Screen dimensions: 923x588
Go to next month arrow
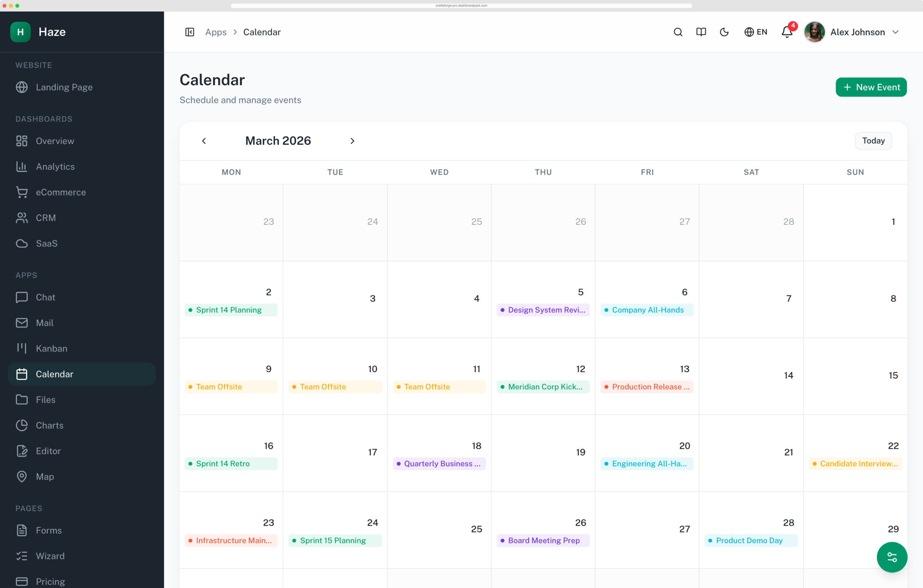[352, 141]
